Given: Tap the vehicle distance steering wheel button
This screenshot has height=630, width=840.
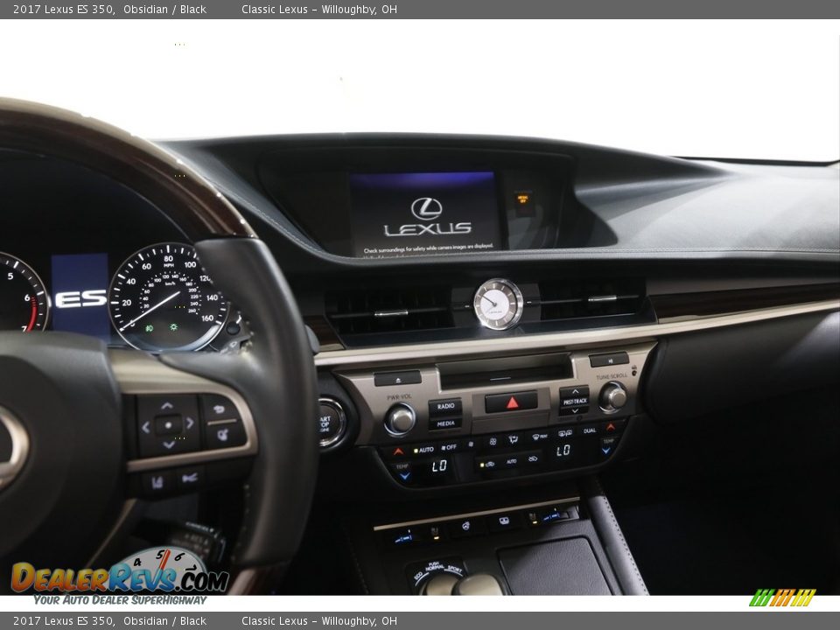Looking at the screenshot, I should coord(190,478).
